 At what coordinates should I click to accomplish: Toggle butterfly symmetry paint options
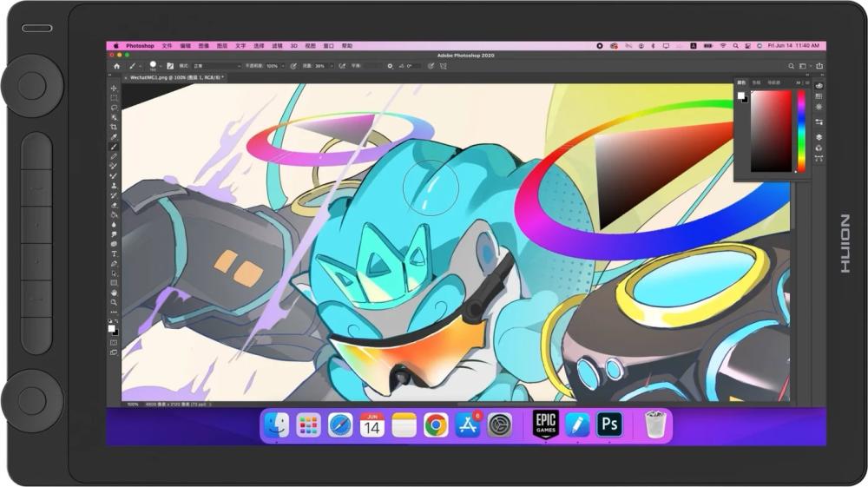pos(443,66)
